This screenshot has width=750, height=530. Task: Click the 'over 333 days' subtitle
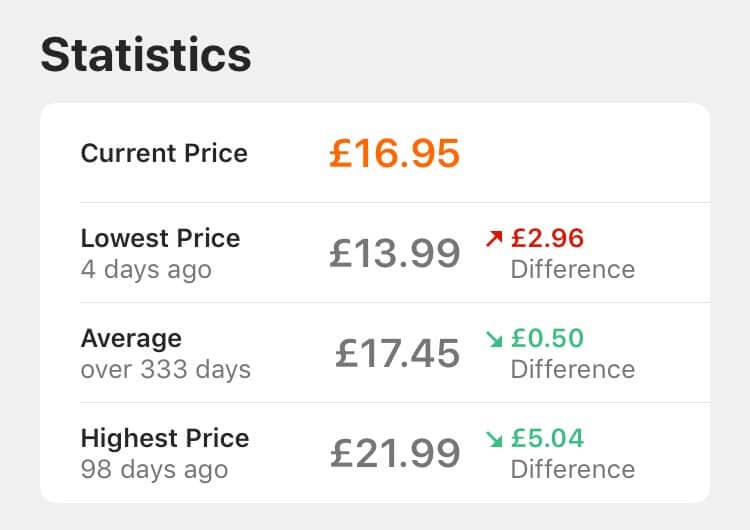[165, 370]
